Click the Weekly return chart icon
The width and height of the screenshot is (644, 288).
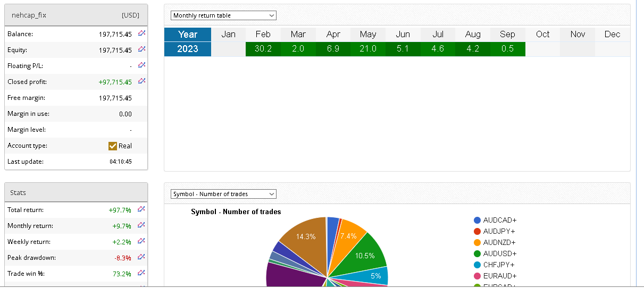[x=141, y=241]
